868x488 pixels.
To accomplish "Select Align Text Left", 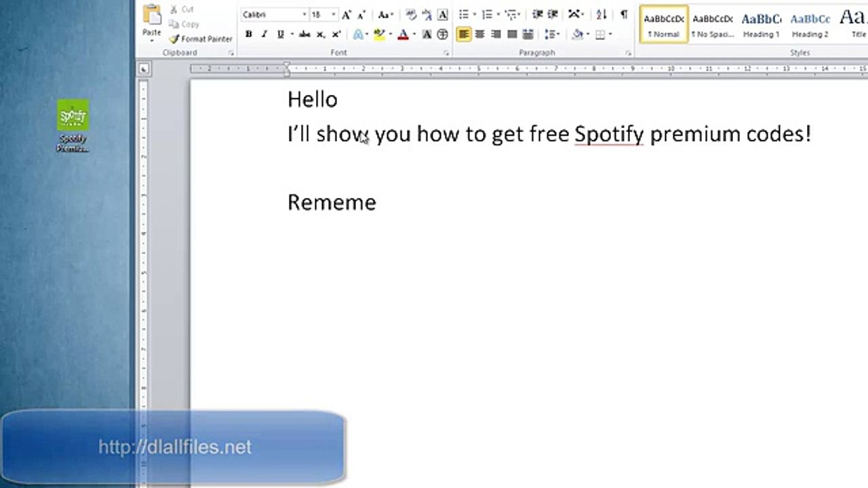I will pos(464,34).
